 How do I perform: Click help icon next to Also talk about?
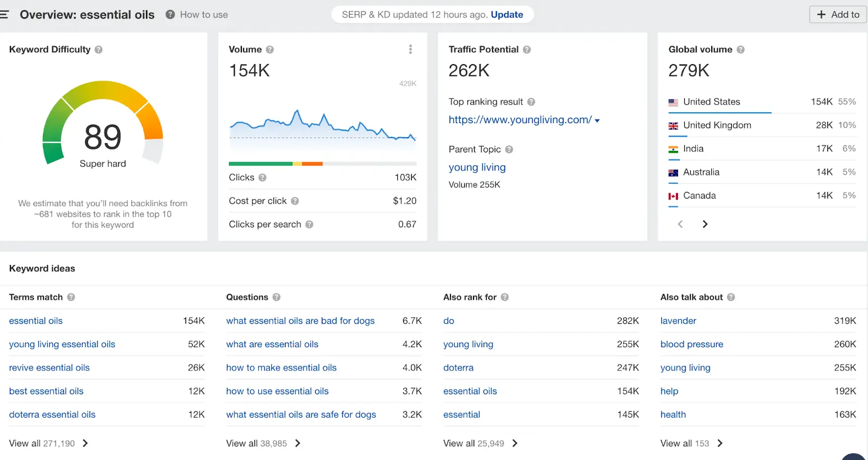731,297
